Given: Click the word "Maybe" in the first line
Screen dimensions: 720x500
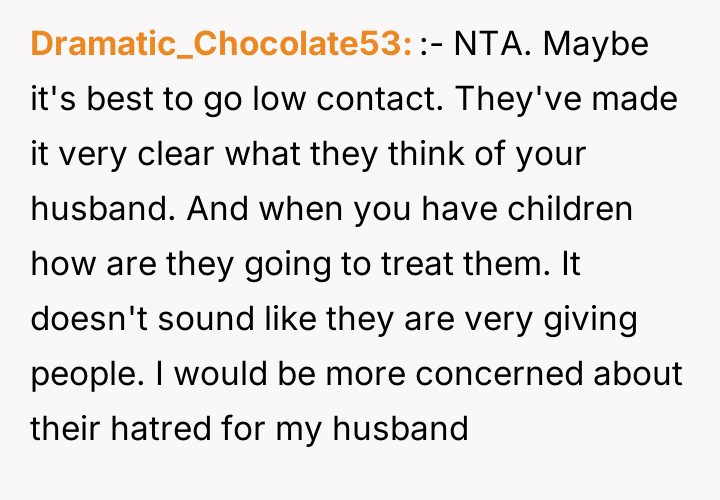Looking at the screenshot, I should 599,44.
